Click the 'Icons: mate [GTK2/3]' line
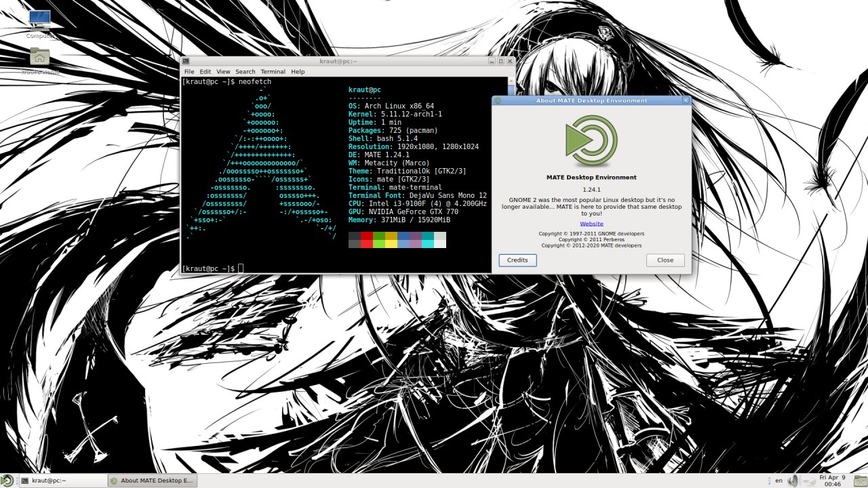The image size is (868, 488). click(x=389, y=180)
